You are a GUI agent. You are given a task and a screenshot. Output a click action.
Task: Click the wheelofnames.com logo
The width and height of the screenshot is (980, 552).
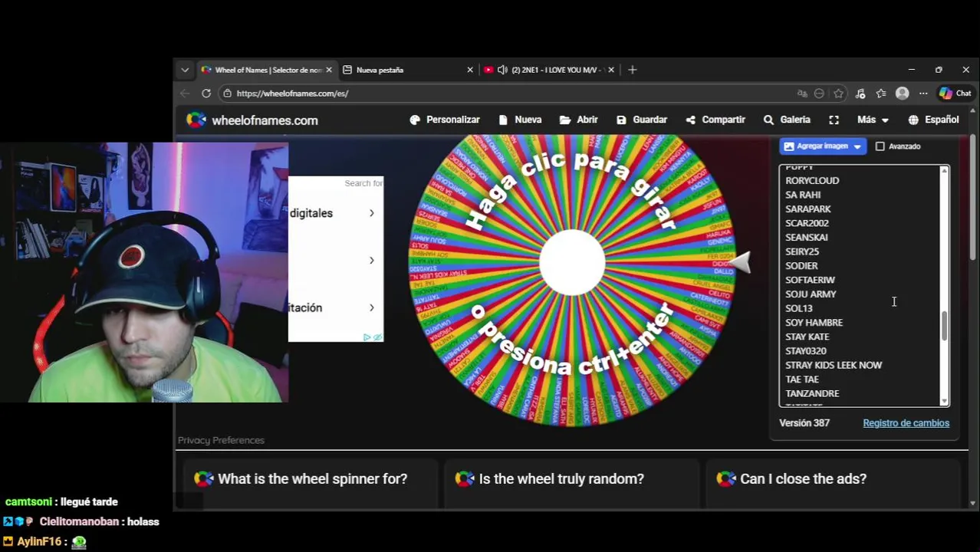pyautogui.click(x=252, y=120)
